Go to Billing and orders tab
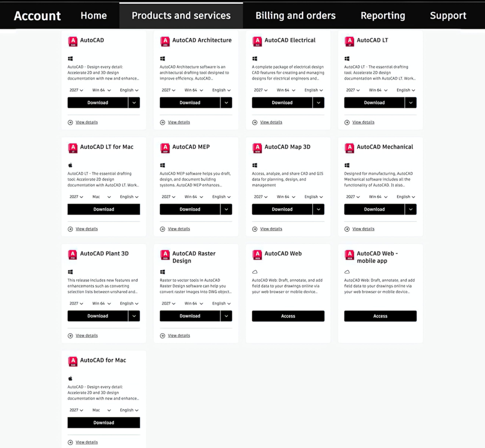The height and width of the screenshot is (448, 485). [x=296, y=16]
